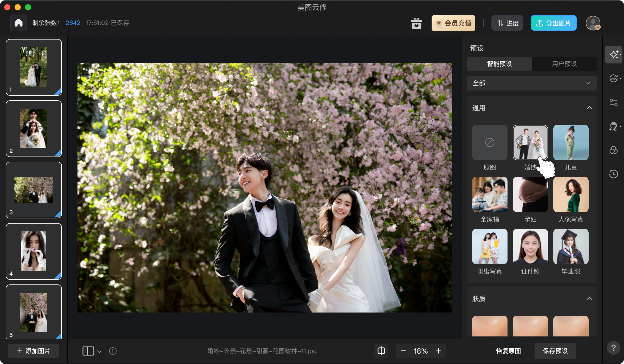Open the gift box rewards icon
The width and height of the screenshot is (624, 364).
(x=416, y=23)
